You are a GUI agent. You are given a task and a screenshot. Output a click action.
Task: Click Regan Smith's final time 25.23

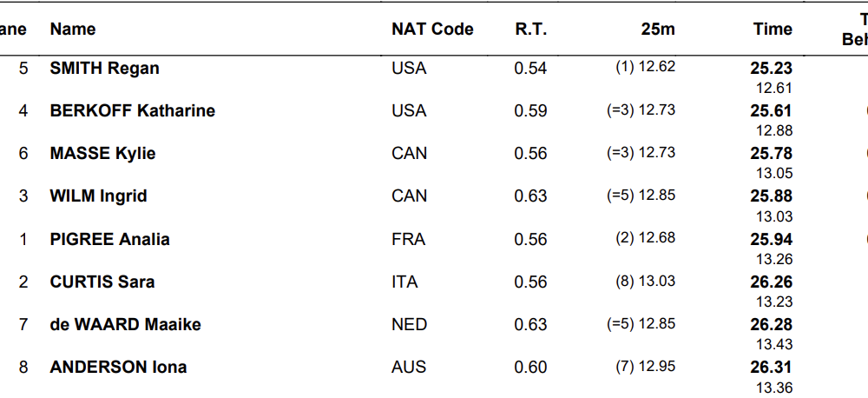[772, 68]
